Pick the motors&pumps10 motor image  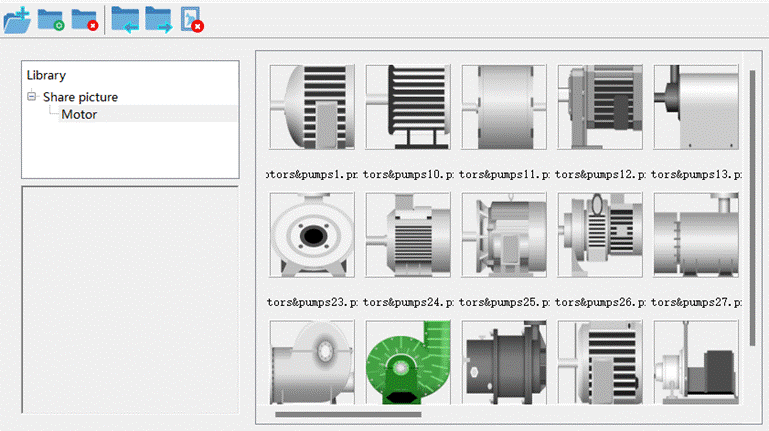(x=405, y=107)
